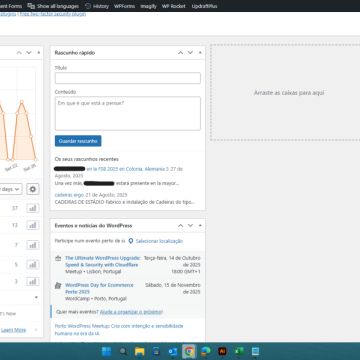Move the Eventos e notícias panel down
The width and height of the screenshot is (360, 360).
[x=190, y=226]
